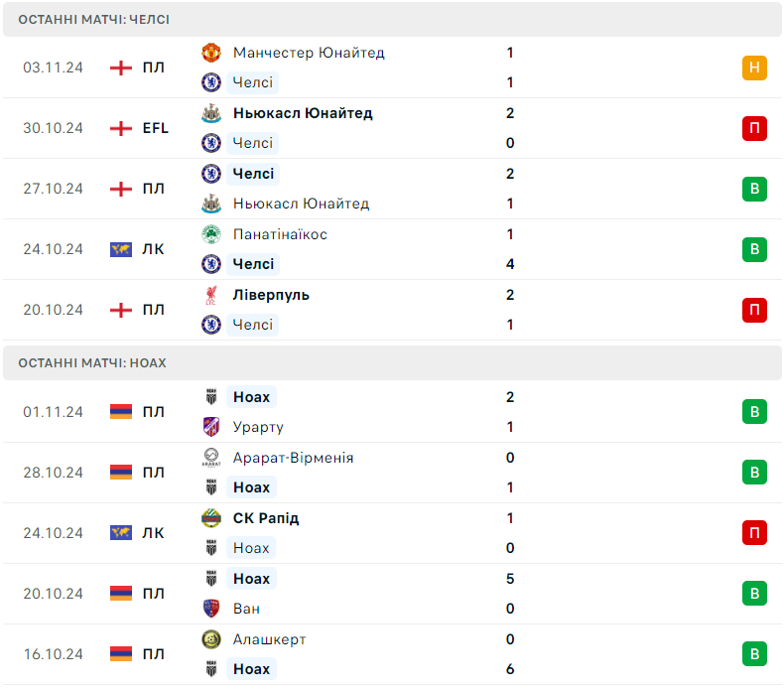This screenshot has width=784, height=690.
Task: Click the SK Rapid club crest
Action: coord(210,518)
